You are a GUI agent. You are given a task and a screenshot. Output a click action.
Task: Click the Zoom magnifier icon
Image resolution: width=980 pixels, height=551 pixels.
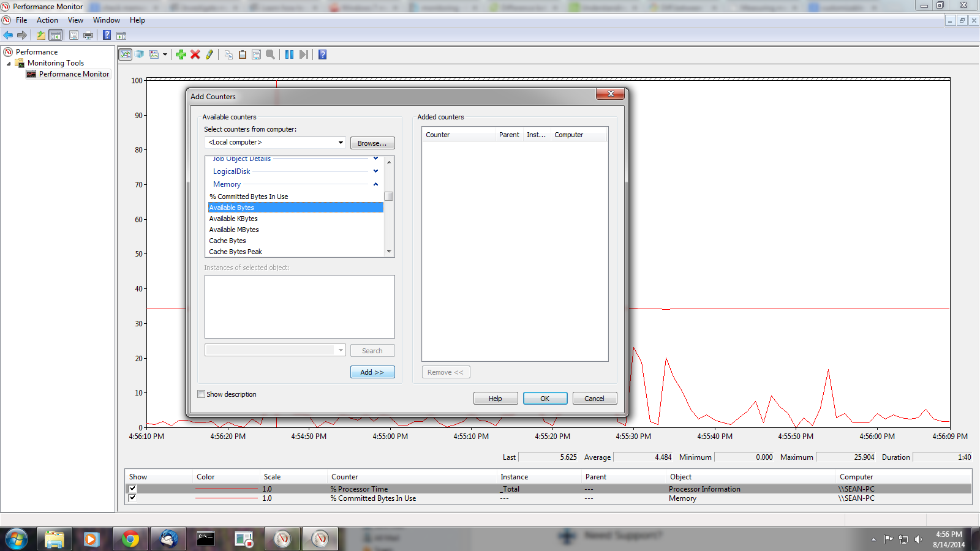coord(270,54)
